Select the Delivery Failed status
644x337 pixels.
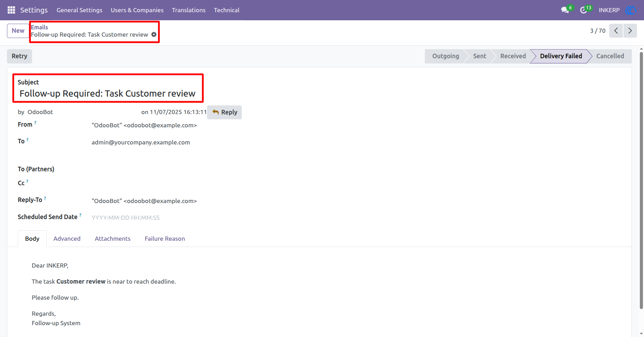561,56
